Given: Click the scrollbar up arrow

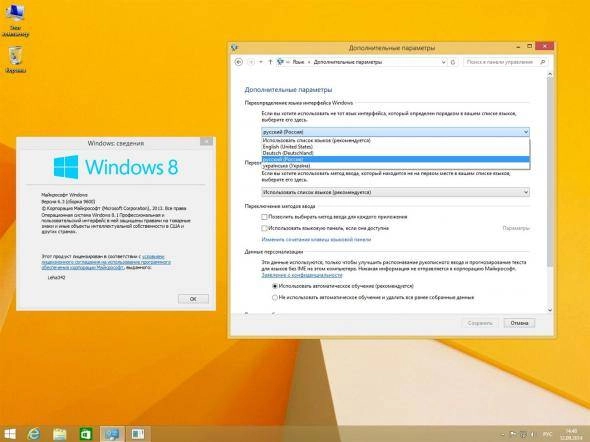Looking at the screenshot, I should [550, 74].
